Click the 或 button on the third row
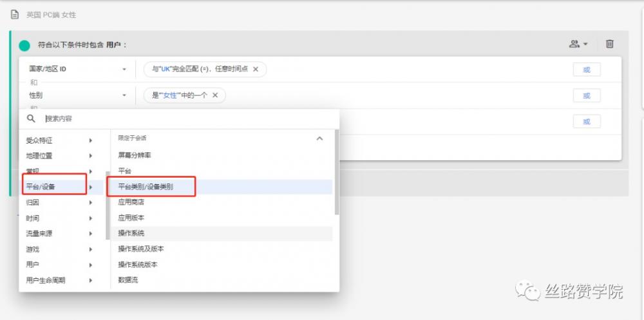 pos(587,122)
